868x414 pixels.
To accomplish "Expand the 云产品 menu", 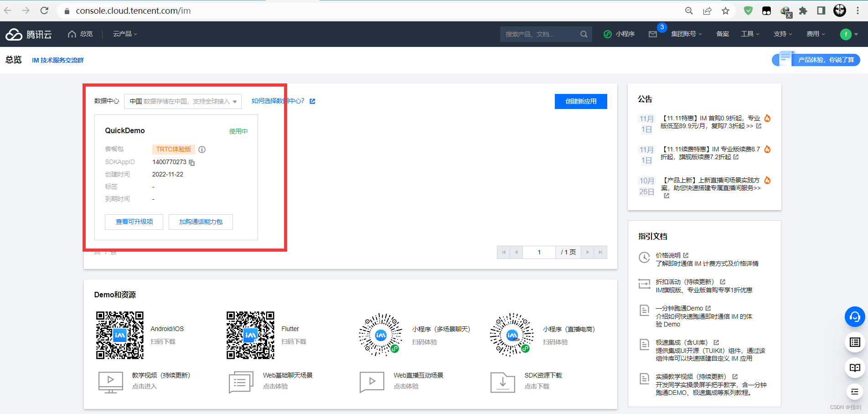I will point(125,34).
